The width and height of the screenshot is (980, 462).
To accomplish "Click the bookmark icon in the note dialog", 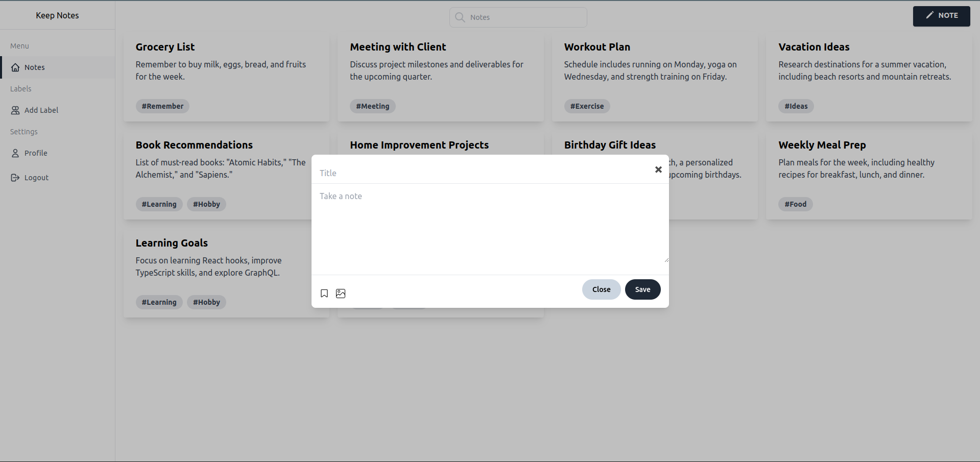I will point(324,294).
